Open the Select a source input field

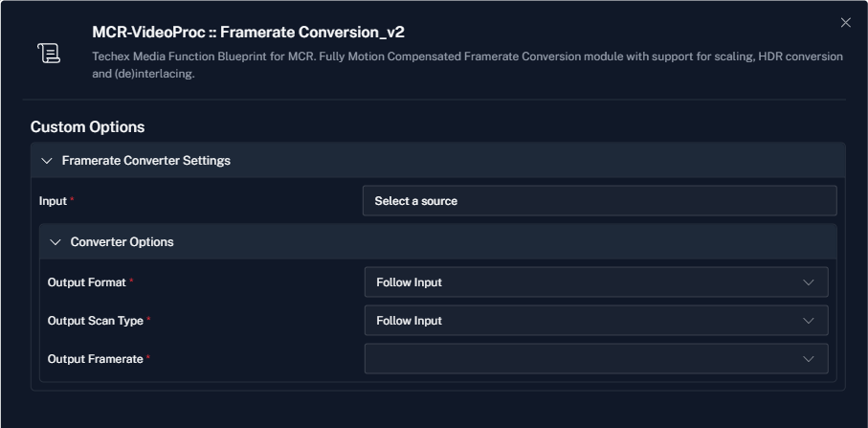click(x=599, y=200)
